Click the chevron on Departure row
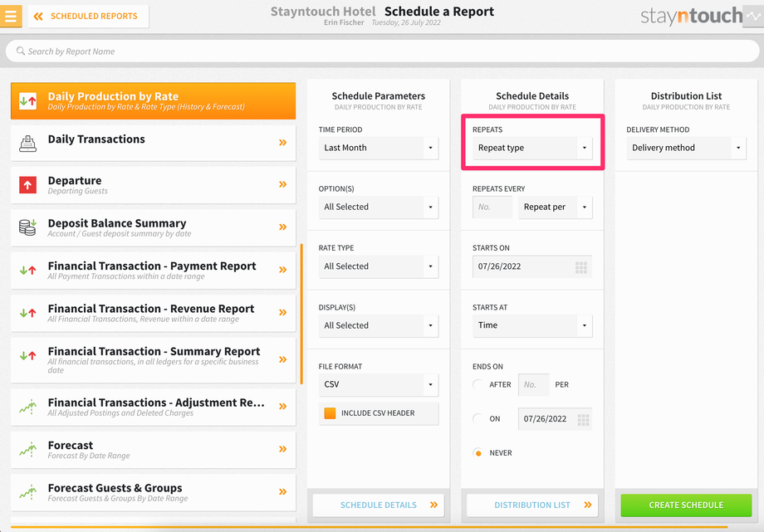Image resolution: width=764 pixels, height=532 pixels. click(x=282, y=184)
